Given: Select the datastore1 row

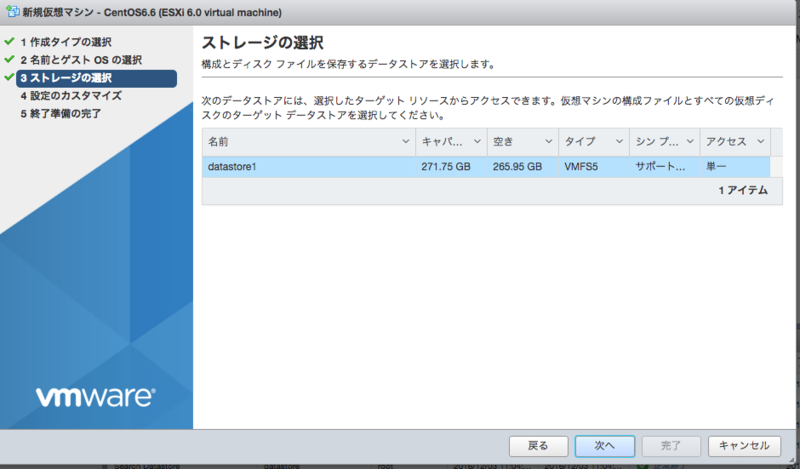Looking at the screenshot, I should pyautogui.click(x=486, y=166).
